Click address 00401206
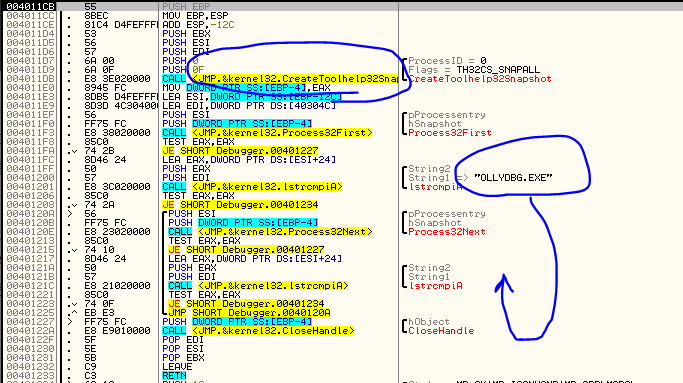 pyautogui.click(x=30, y=196)
